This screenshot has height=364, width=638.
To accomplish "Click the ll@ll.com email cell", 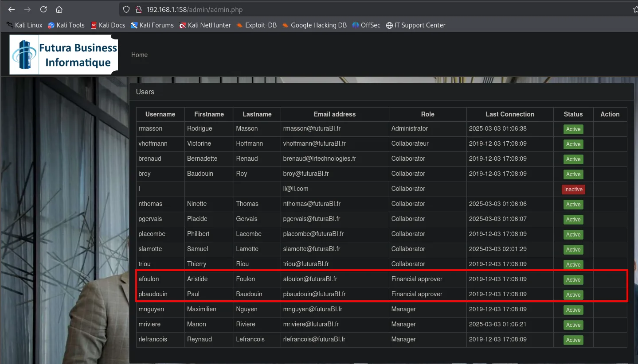I will [335, 189].
